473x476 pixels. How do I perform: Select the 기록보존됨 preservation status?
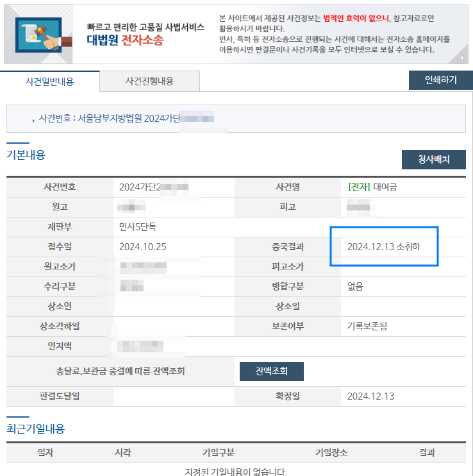coord(367,327)
